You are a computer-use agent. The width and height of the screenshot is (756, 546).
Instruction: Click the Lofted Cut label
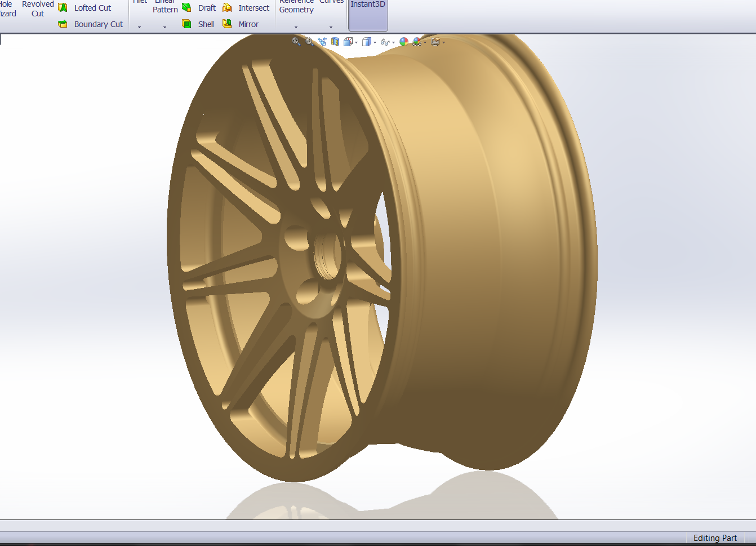[93, 8]
